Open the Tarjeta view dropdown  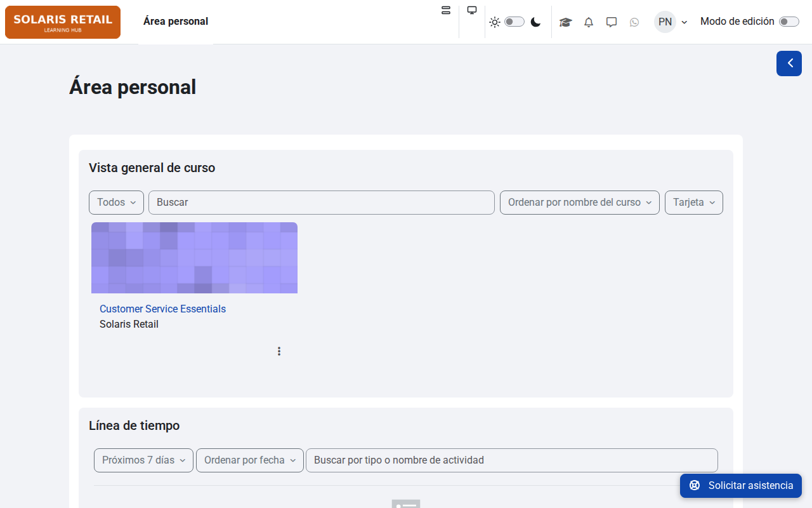[x=694, y=203]
